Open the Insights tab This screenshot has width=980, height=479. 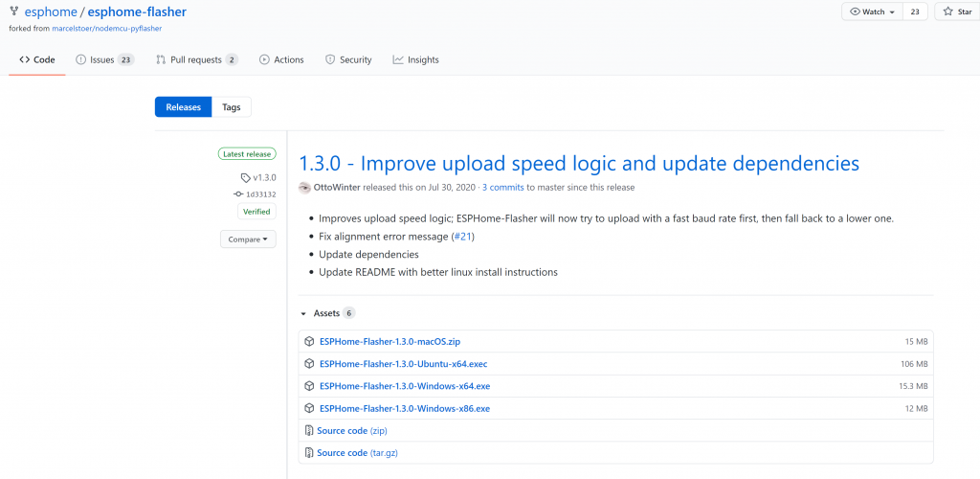415,59
